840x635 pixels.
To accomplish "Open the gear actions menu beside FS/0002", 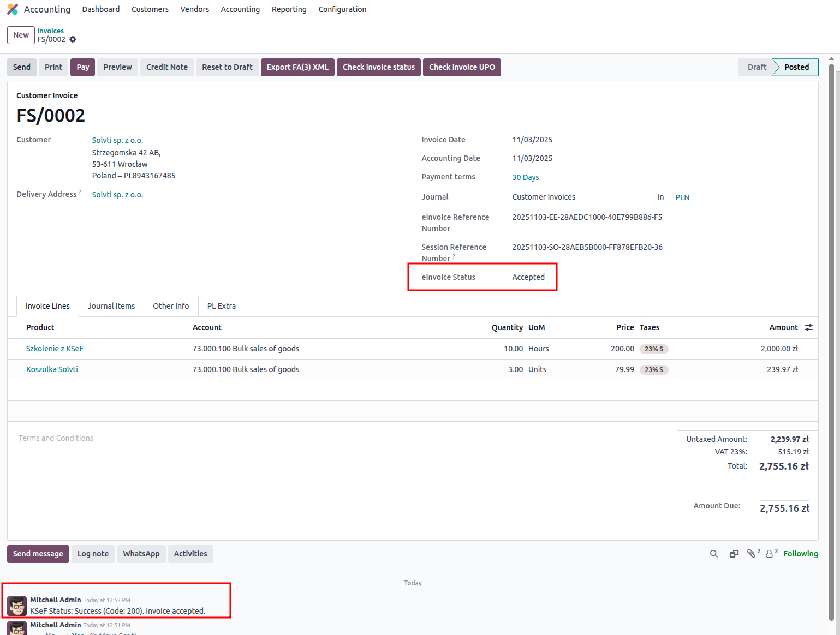I will pos(73,39).
